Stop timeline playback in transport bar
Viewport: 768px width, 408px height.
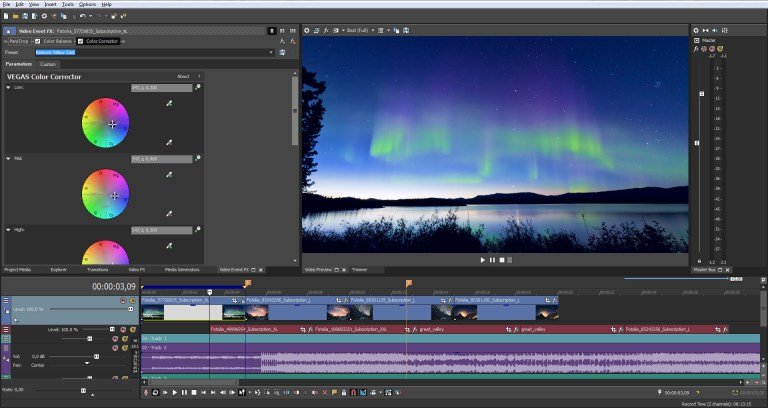[x=193, y=392]
